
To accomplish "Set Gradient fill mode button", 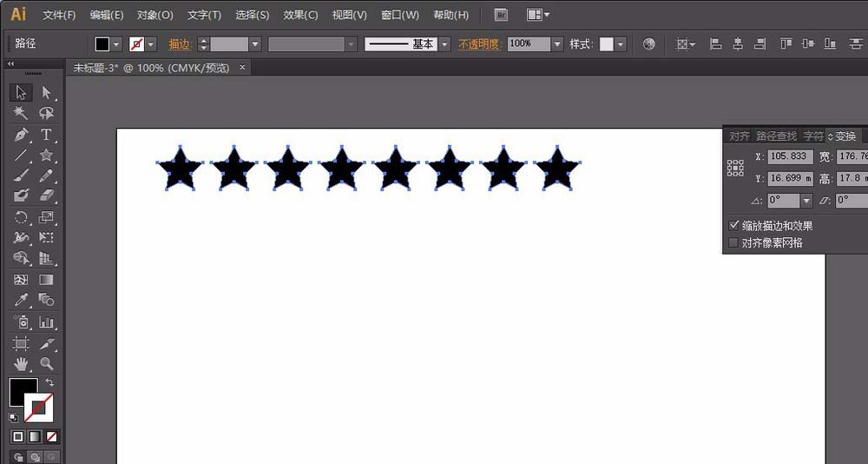I will click(x=35, y=437).
